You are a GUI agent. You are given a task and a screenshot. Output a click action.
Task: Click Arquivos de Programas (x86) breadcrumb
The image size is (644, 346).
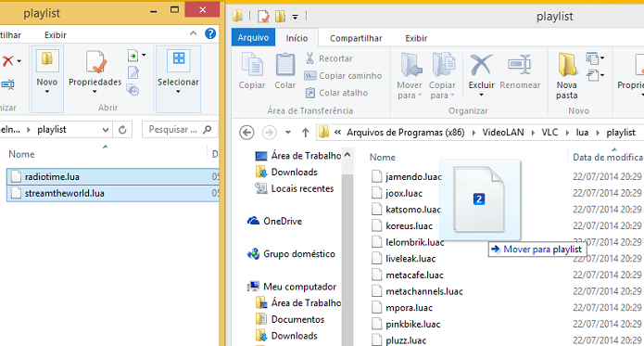coord(405,133)
